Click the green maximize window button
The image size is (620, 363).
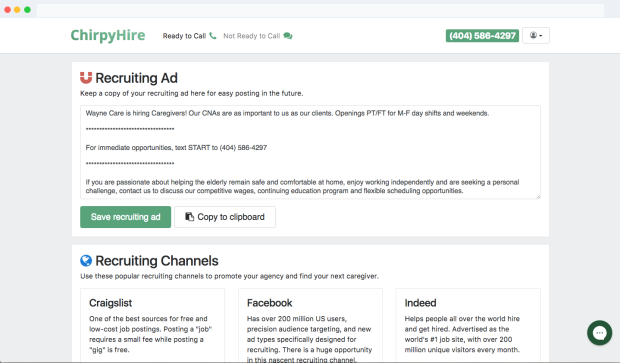pyautogui.click(x=27, y=9)
